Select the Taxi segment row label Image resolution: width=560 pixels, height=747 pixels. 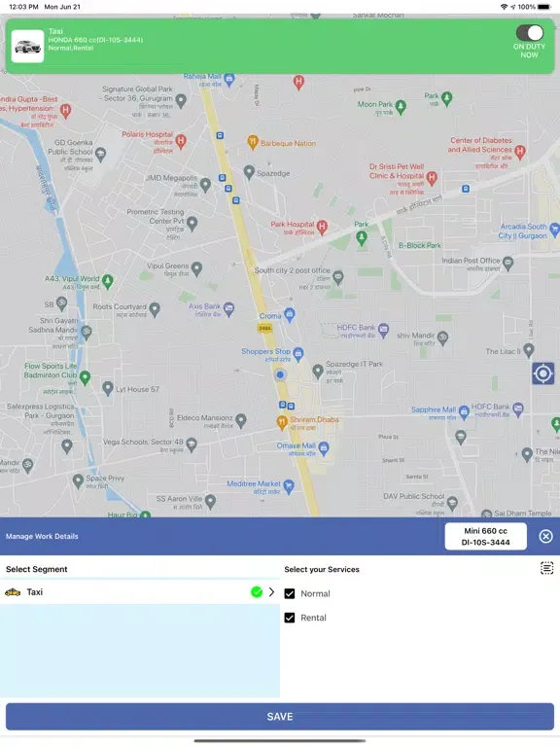coord(35,591)
